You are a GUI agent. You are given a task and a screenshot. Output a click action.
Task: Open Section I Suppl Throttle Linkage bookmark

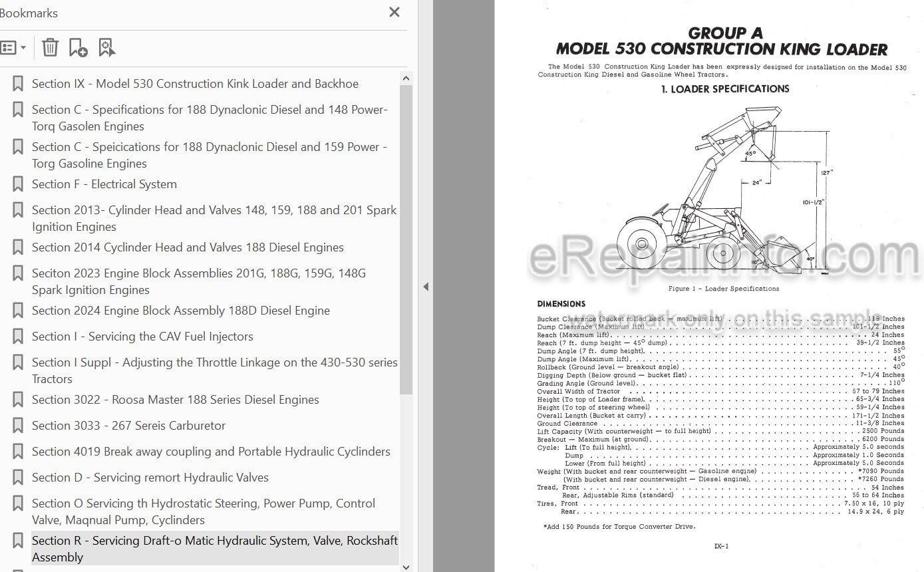tap(215, 370)
